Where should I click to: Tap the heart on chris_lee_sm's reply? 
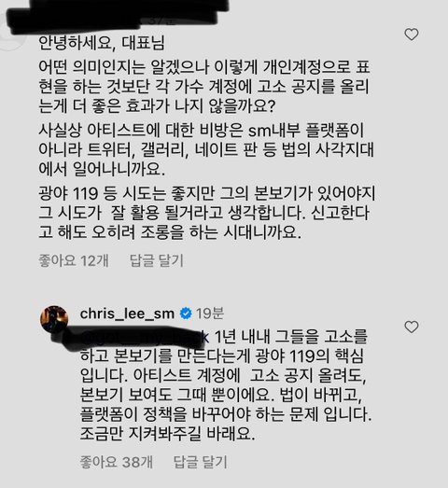point(412,327)
